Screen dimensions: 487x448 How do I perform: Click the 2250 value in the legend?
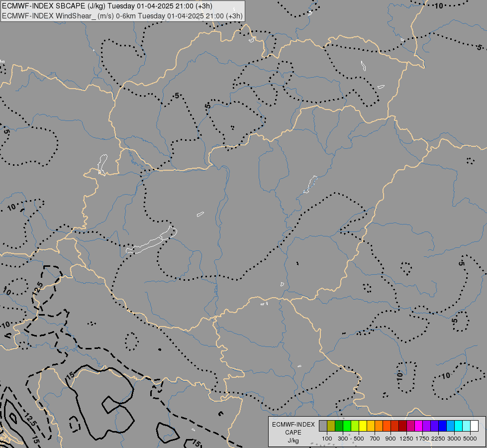click(438, 439)
